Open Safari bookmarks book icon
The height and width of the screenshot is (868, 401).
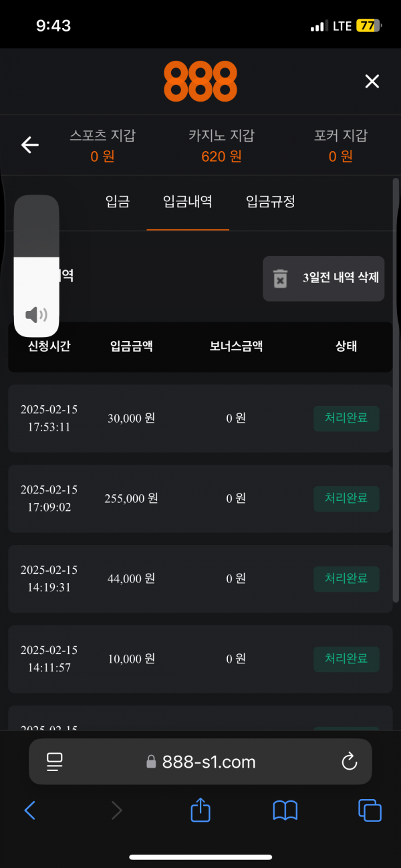[285, 810]
